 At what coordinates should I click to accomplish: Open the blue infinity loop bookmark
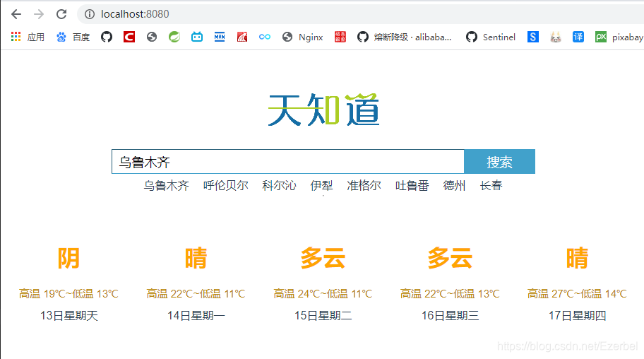tap(265, 37)
